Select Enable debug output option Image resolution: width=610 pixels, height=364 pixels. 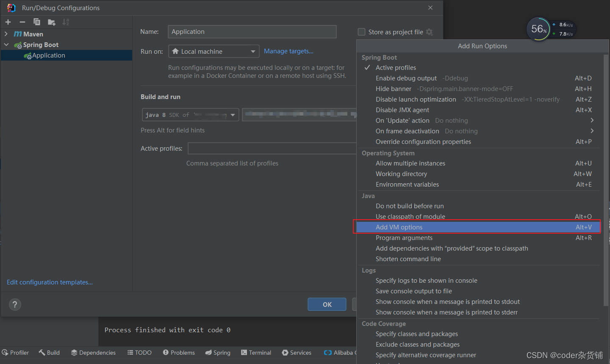(478, 78)
